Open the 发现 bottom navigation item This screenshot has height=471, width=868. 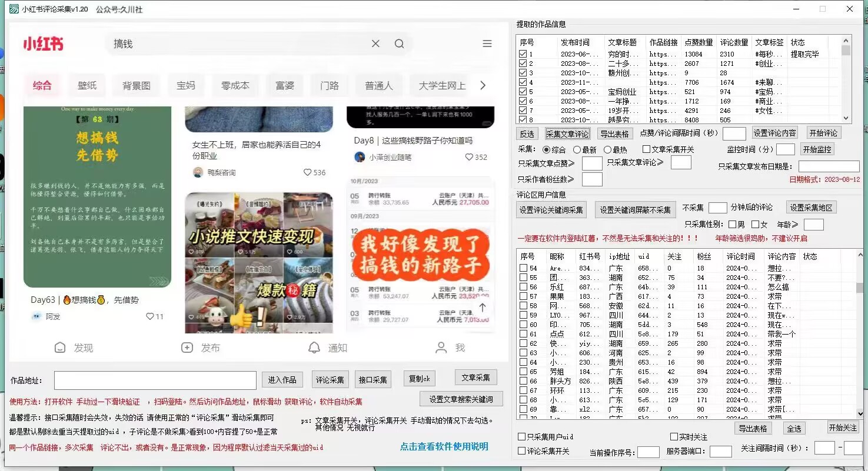(x=74, y=348)
